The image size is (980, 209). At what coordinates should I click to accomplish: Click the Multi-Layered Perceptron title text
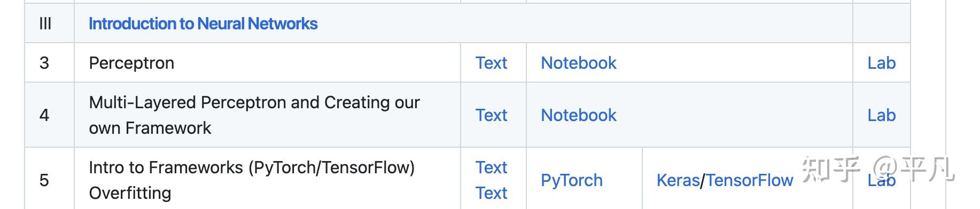pos(254,115)
